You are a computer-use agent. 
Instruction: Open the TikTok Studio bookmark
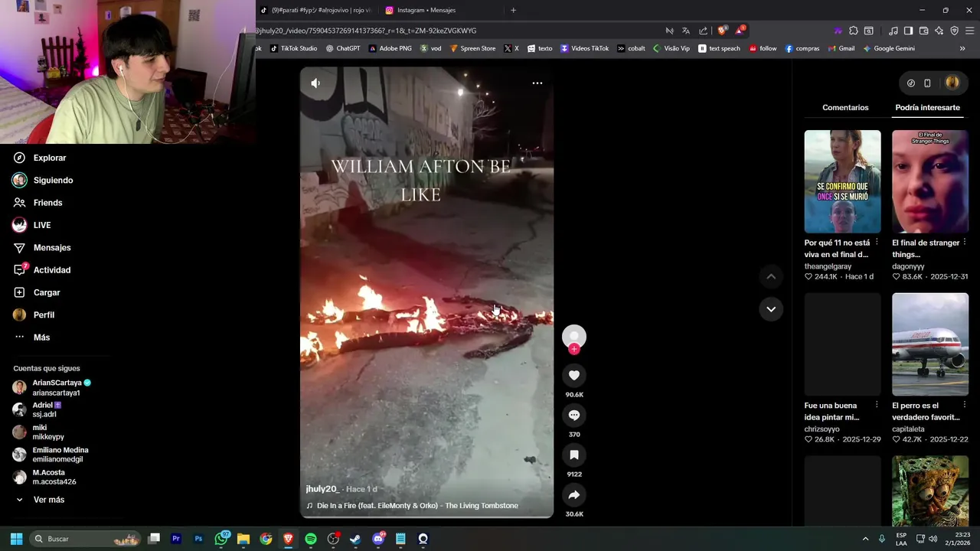tap(293, 48)
